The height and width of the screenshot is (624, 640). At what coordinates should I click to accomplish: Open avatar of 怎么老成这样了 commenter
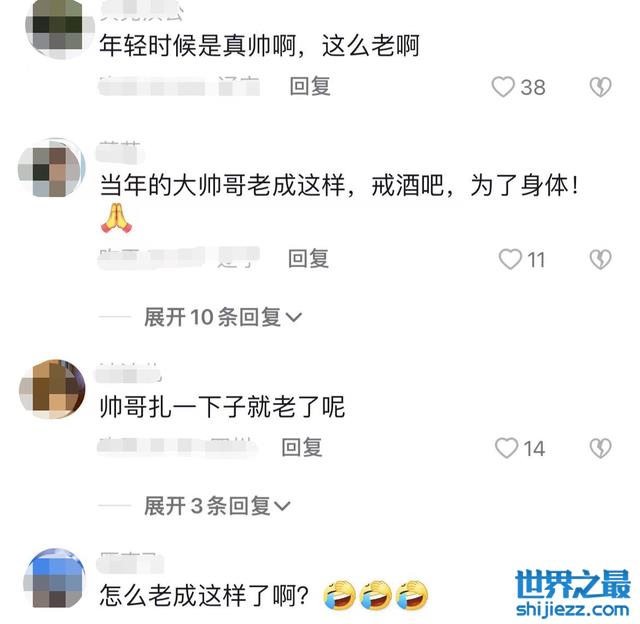(54, 578)
